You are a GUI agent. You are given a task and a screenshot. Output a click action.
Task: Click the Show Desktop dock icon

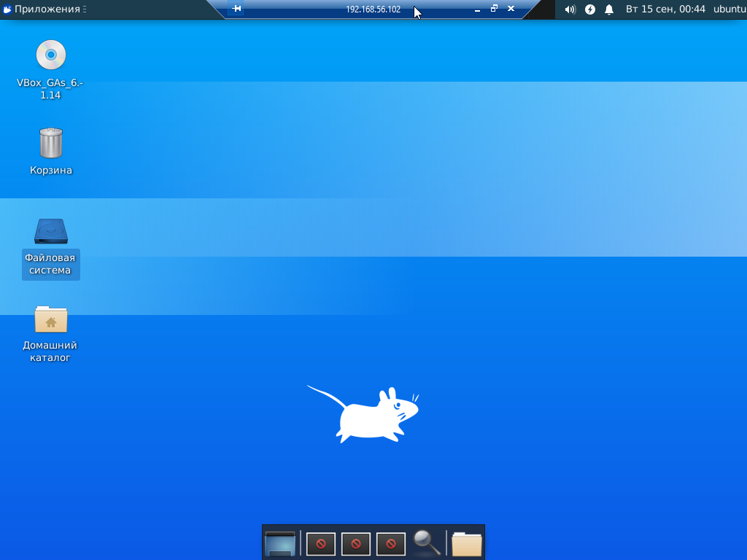(280, 543)
